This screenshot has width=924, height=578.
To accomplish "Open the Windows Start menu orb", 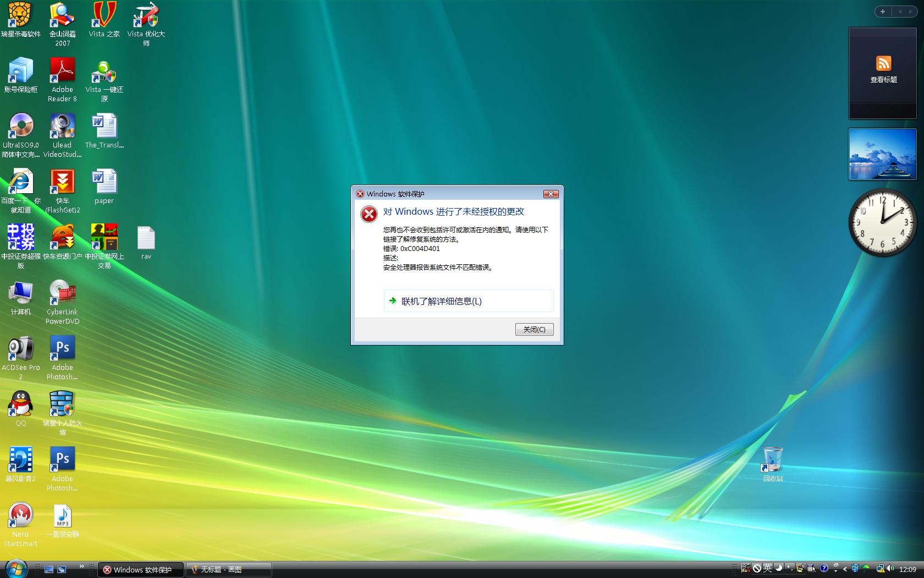I will pos(16,569).
